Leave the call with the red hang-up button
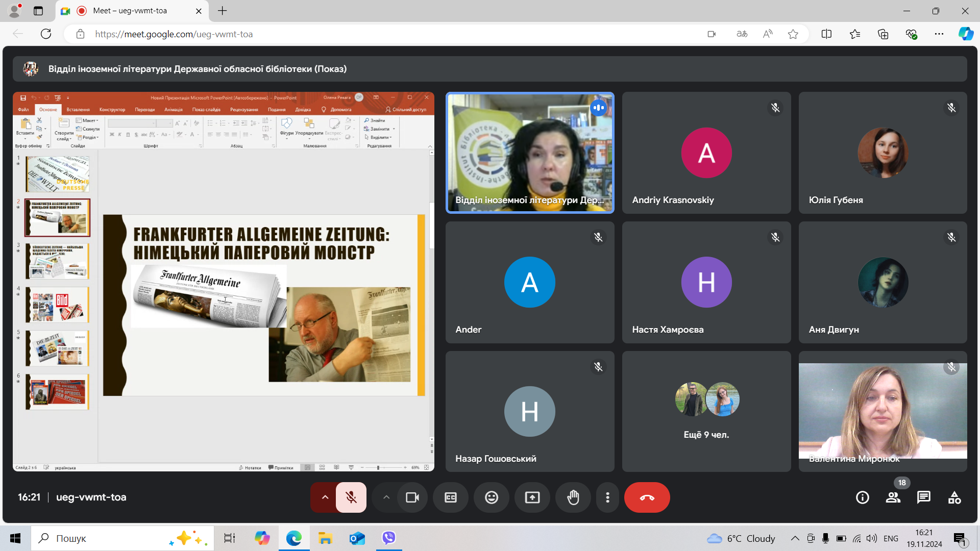The image size is (980, 551). pyautogui.click(x=647, y=497)
